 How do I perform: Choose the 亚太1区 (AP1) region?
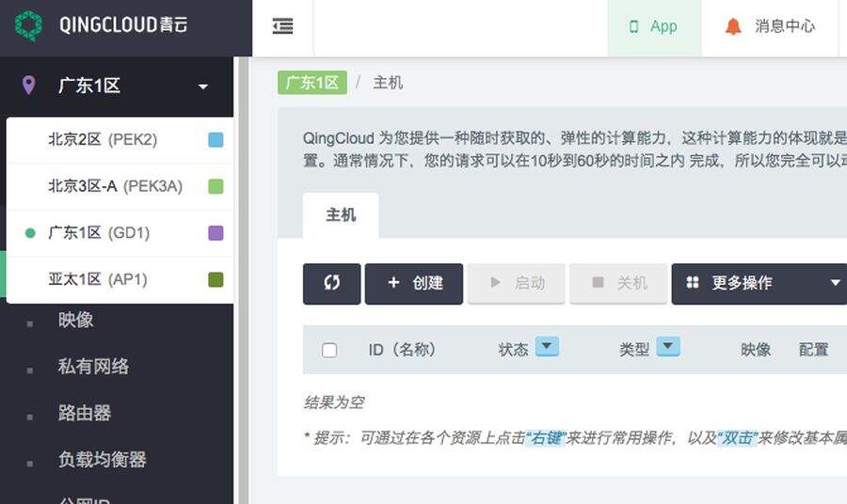[x=98, y=279]
